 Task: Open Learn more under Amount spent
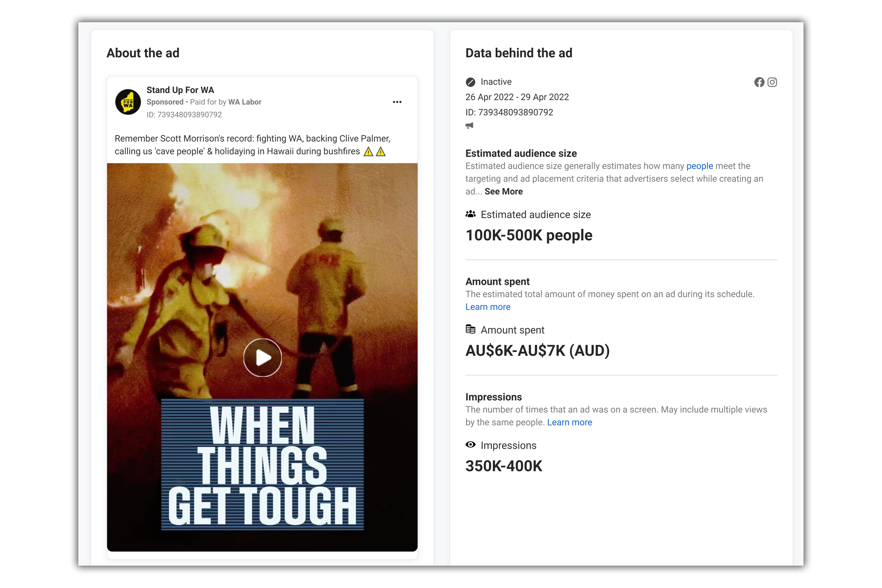click(488, 307)
